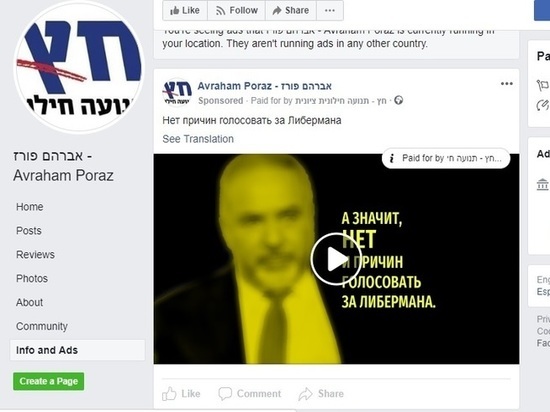550x412 pixels.
Task: Open the post author's small profile picture
Action: 177,92
